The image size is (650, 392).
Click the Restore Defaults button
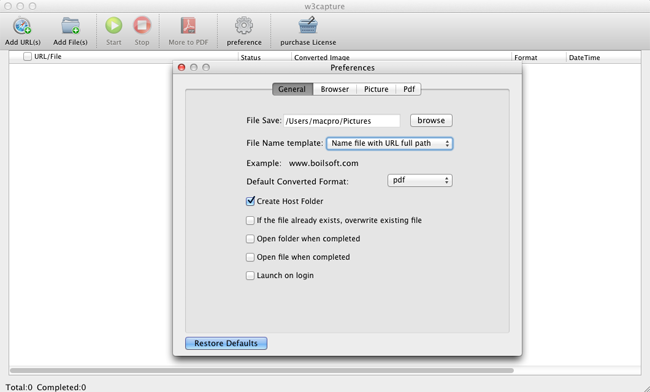(226, 343)
